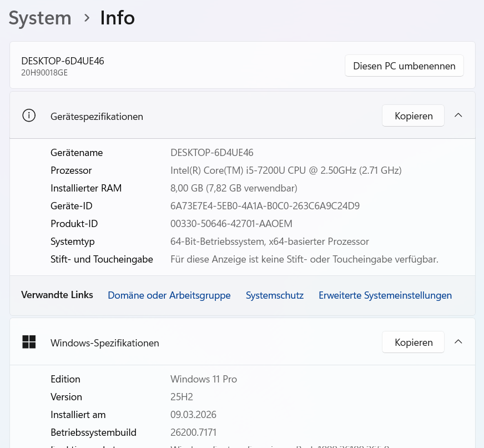Copy Windows specifications with Kopieren
Viewport: 484px width, 448px height.
(414, 342)
